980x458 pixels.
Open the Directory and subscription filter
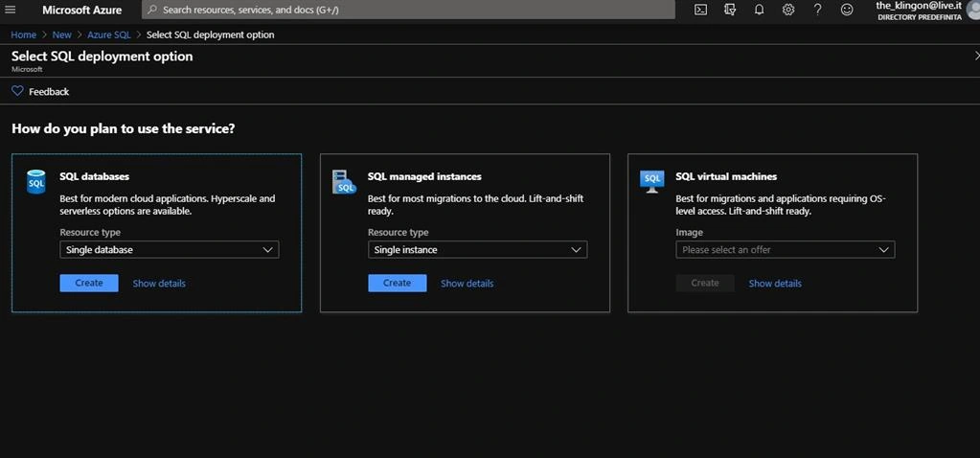point(730,10)
